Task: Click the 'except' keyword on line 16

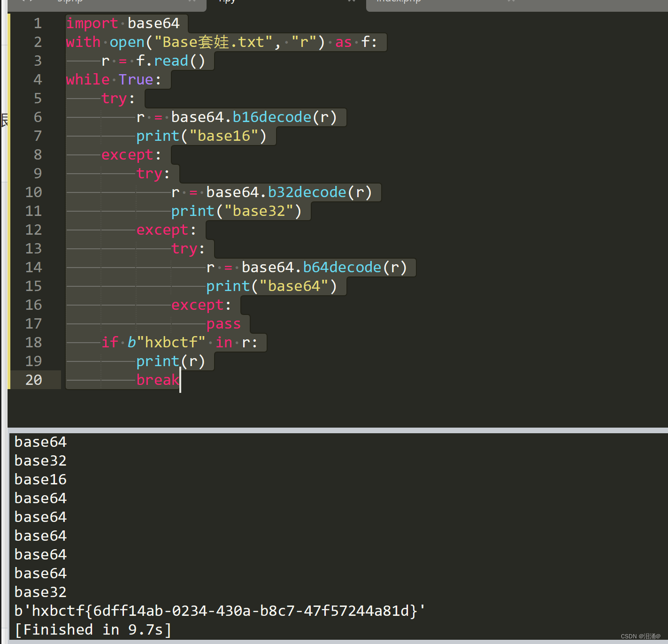Action: [198, 306]
